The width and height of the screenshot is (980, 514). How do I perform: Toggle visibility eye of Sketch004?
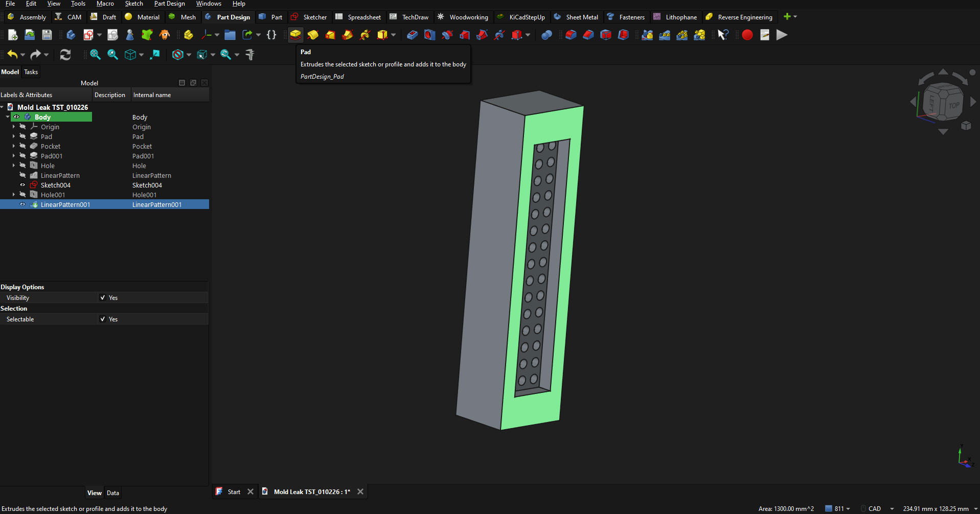22,185
